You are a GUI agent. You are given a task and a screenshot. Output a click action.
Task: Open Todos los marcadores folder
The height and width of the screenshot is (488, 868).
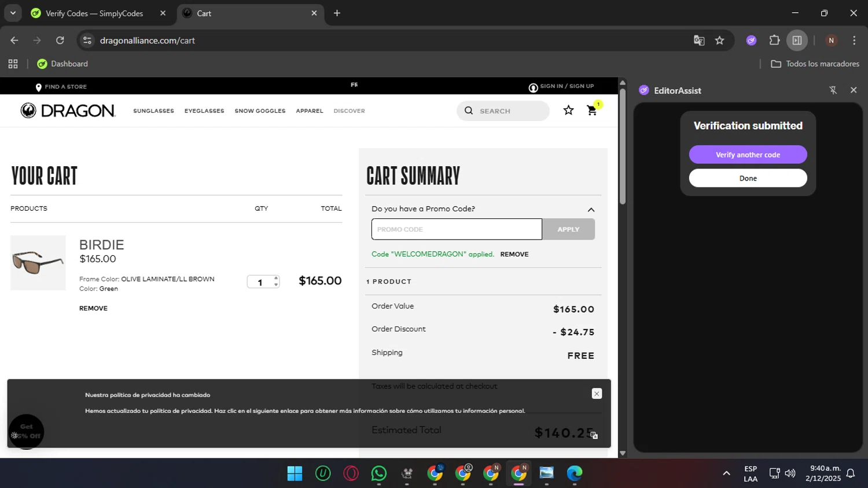tap(815, 64)
